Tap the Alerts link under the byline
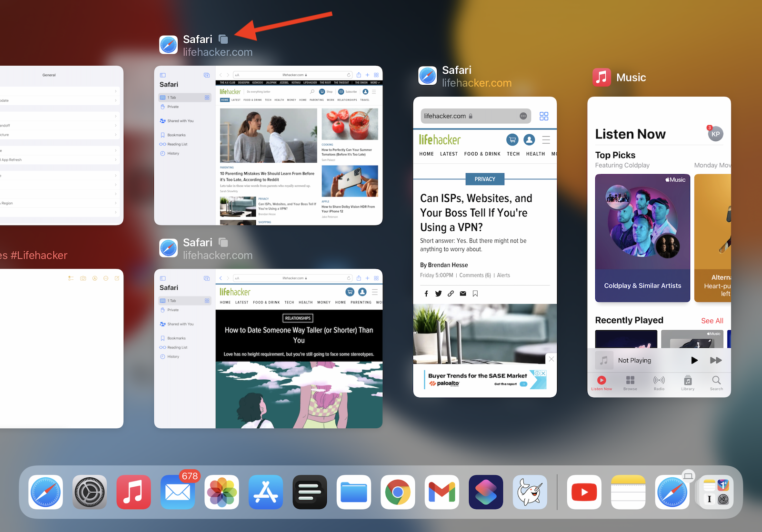The width and height of the screenshot is (762, 532). point(503,276)
